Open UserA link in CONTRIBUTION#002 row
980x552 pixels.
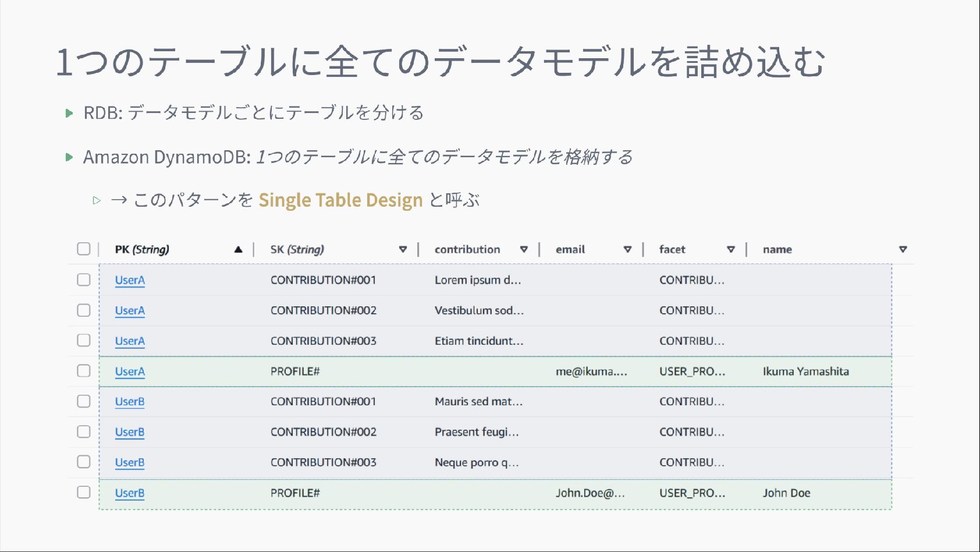(130, 310)
